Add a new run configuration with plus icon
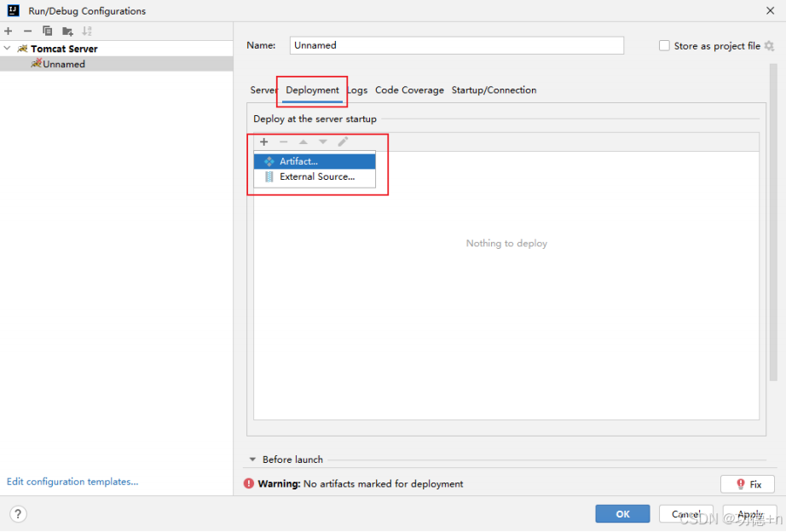Viewport: 786px width, 532px height. [x=9, y=31]
